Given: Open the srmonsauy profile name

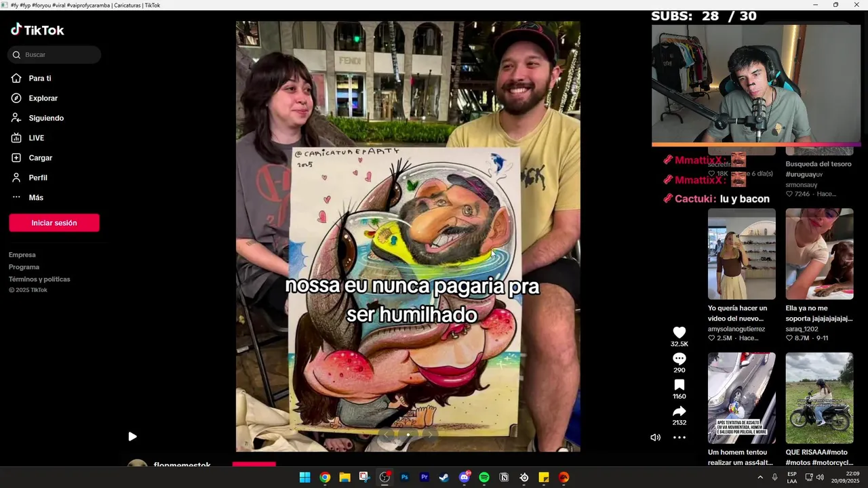Looking at the screenshot, I should 802,184.
